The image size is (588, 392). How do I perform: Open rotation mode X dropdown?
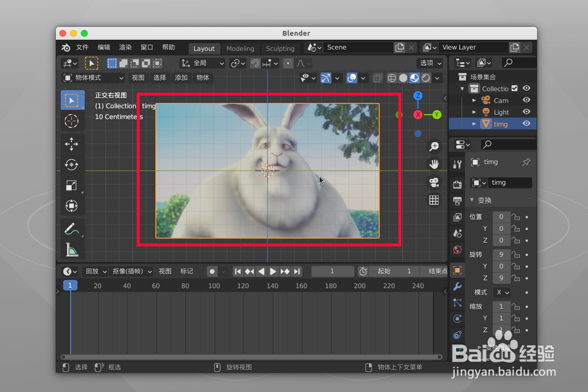[x=501, y=292]
